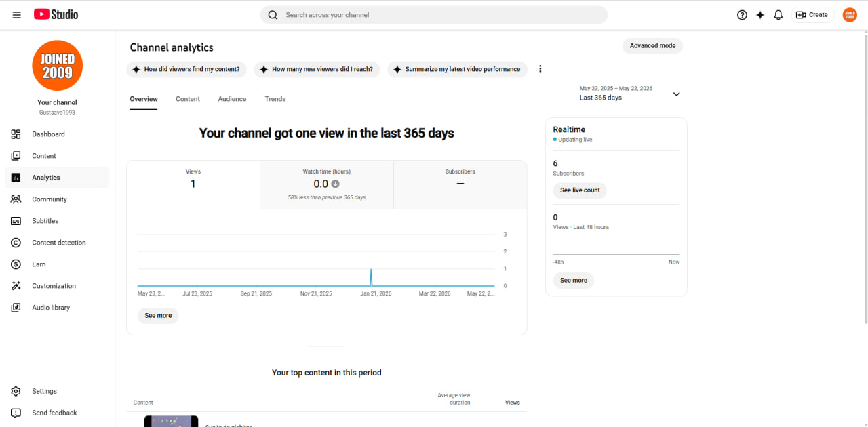Click the Analytics bar chart icon
This screenshot has width=868, height=427.
[16, 178]
